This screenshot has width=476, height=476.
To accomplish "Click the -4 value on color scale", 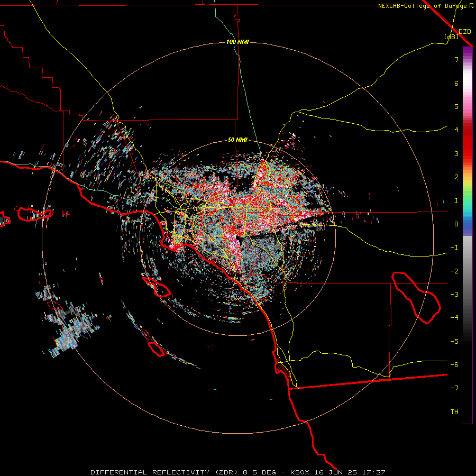I will pos(454,318).
